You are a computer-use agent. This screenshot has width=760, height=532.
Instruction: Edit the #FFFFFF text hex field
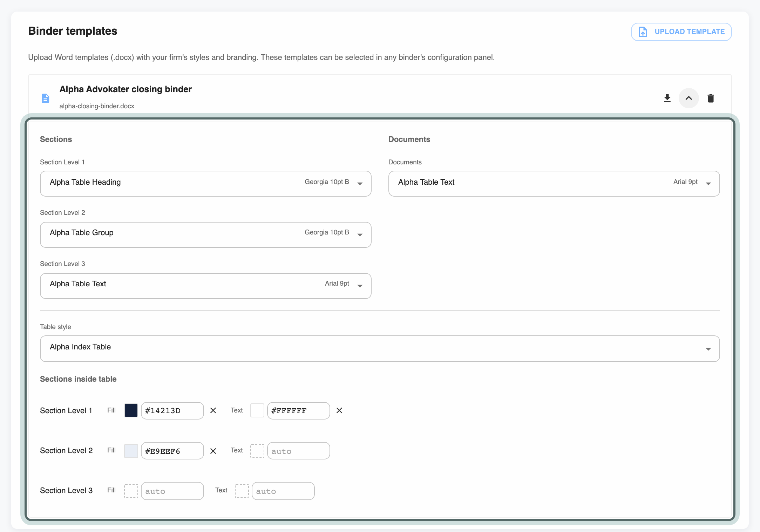[299, 411]
